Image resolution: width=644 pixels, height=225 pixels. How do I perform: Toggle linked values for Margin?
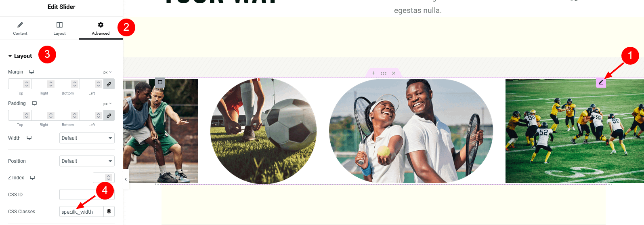point(109,84)
